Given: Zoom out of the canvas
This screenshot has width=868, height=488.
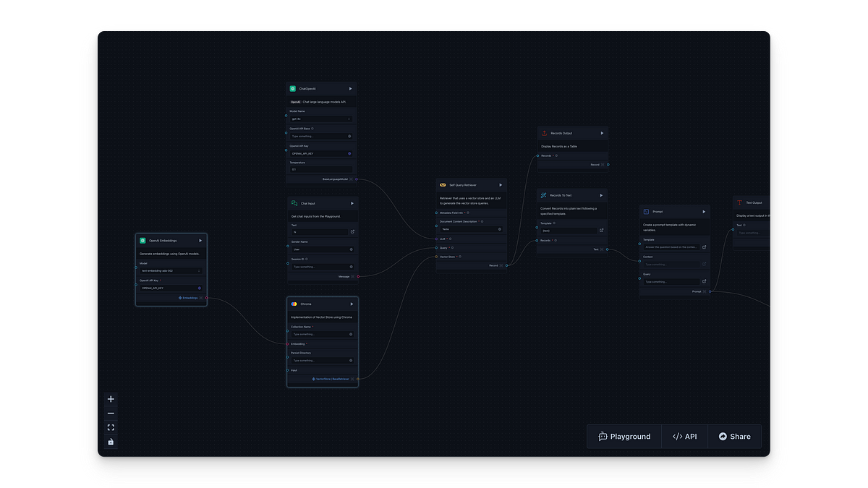Looking at the screenshot, I should tap(111, 414).
